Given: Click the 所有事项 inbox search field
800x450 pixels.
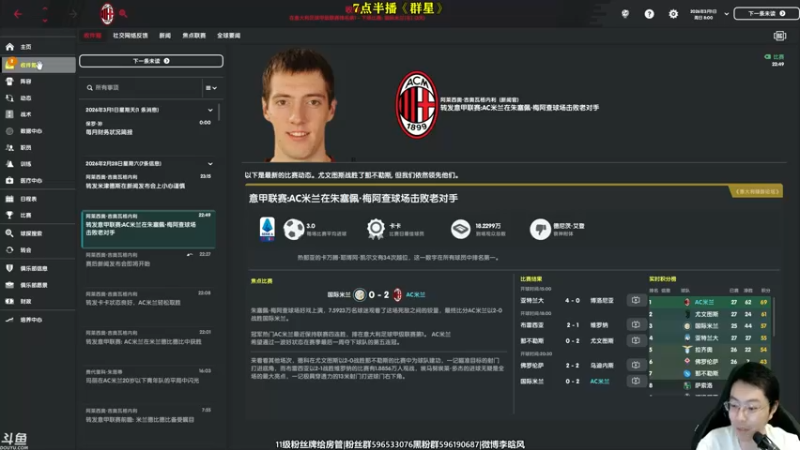Looking at the screenshot, I should [143, 88].
